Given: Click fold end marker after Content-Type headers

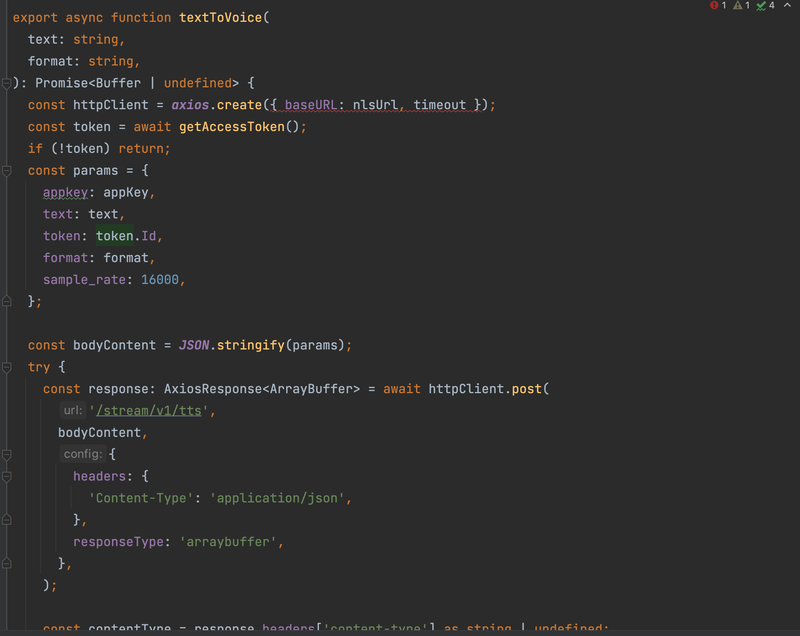Looking at the screenshot, I should [x=6, y=520].
